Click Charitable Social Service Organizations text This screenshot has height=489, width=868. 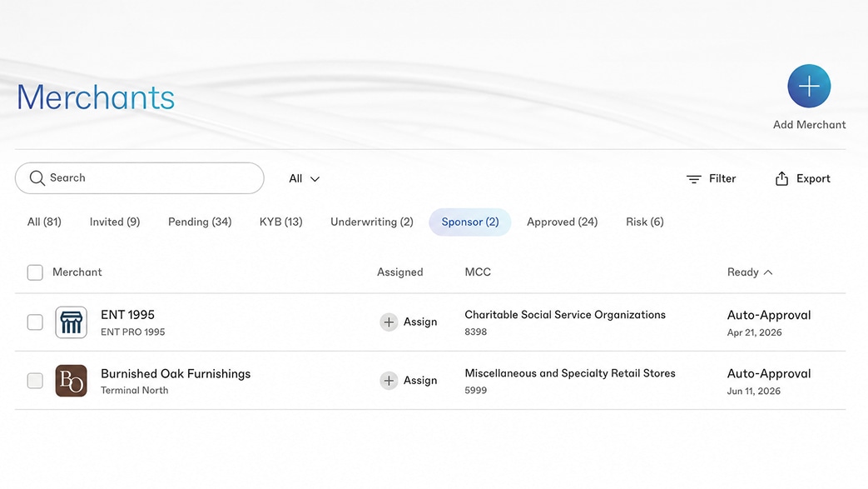click(565, 315)
